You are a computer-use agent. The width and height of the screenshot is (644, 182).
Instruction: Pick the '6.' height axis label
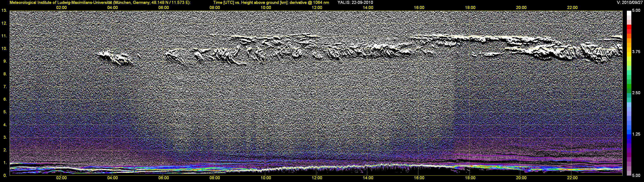[5, 99]
